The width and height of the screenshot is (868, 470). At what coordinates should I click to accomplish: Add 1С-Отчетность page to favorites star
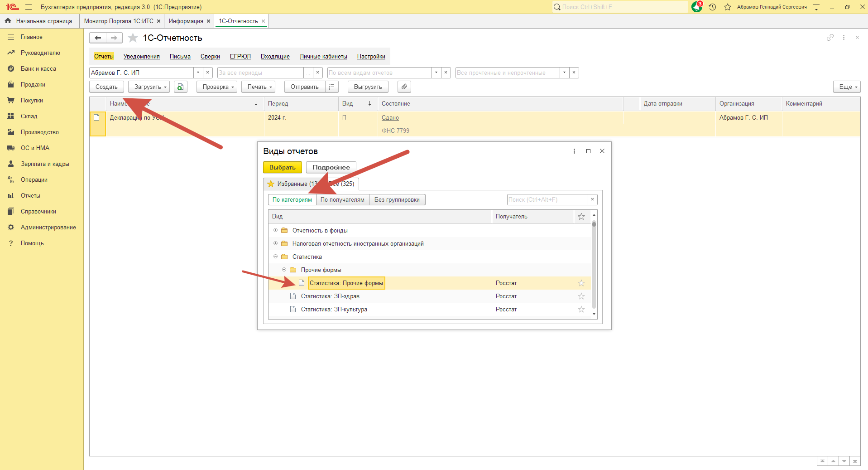coord(133,38)
